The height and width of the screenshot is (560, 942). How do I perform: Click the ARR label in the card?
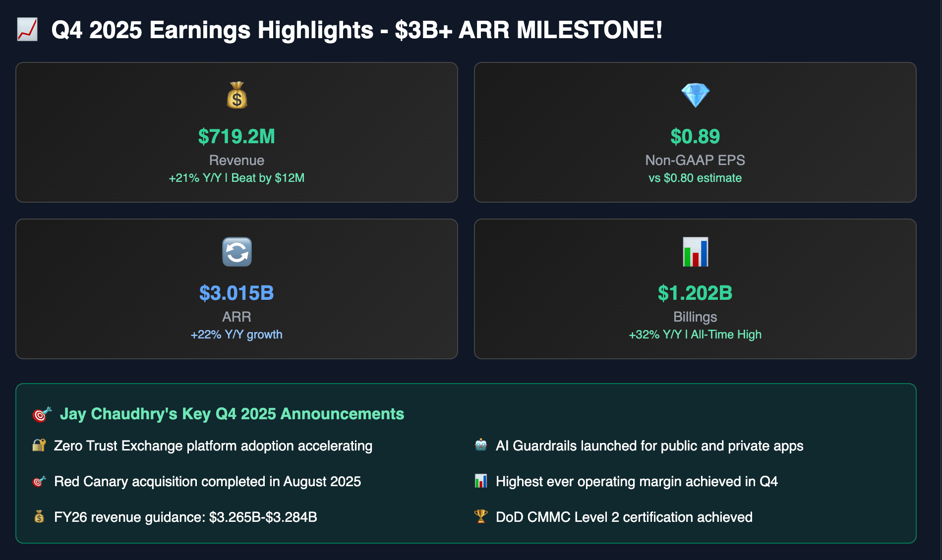pos(236,317)
